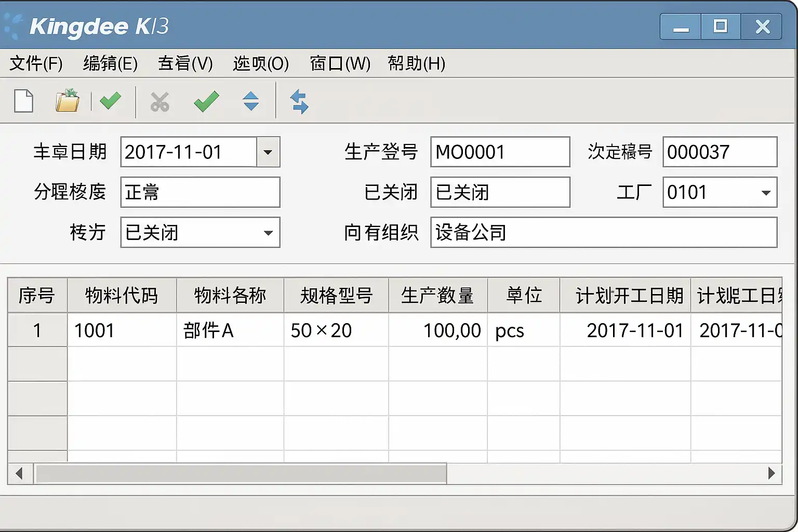
Task: Open the (O) options menu
Action: [261, 63]
